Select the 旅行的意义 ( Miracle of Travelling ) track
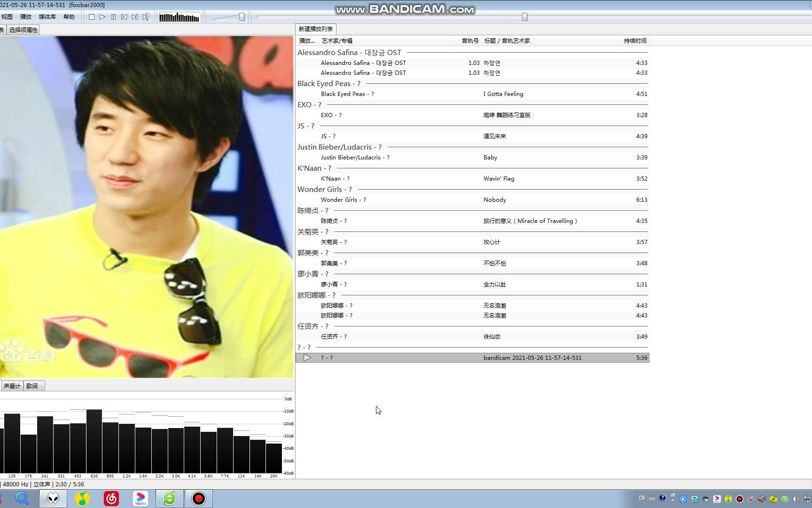This screenshot has height=508, width=812. [x=472, y=221]
